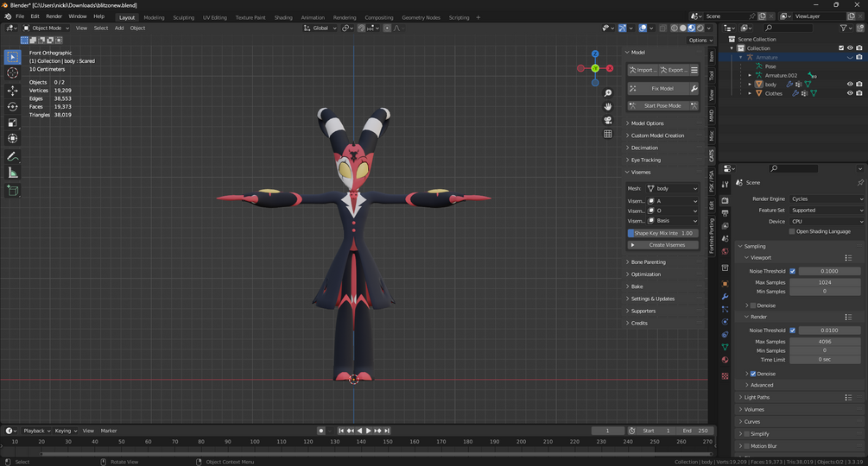Open the File menu

pos(20,16)
